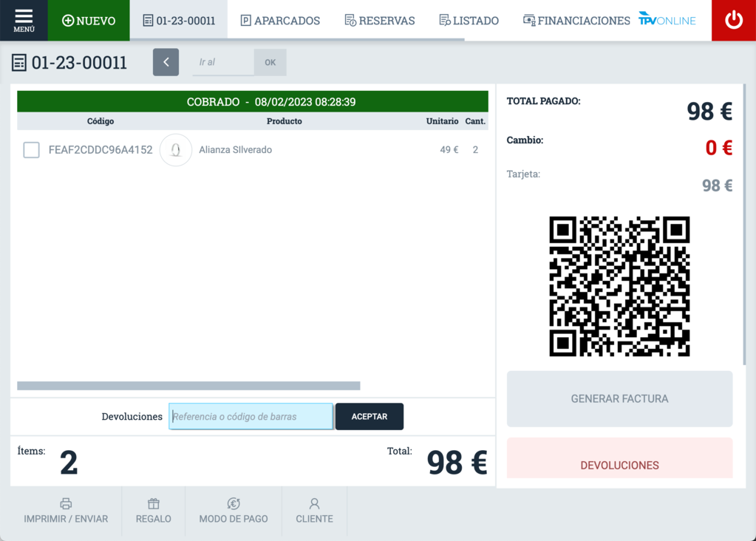This screenshot has height=541, width=756.
Task: Click product code FEAF2CDDC96A4152
Action: 101,150
